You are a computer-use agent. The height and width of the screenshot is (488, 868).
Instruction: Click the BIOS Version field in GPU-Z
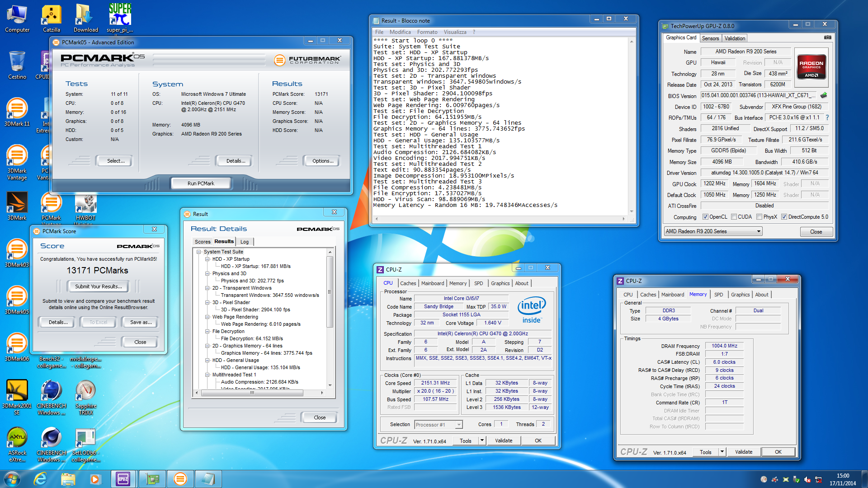(759, 95)
